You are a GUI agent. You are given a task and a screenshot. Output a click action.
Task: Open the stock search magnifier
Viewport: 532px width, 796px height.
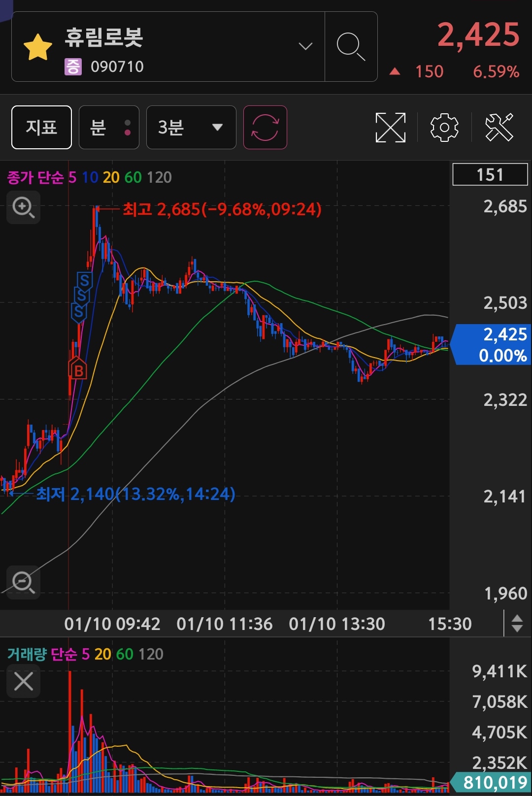pyautogui.click(x=351, y=47)
